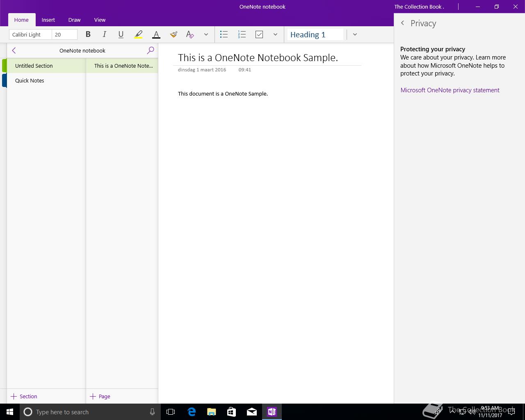Open Microsoft OneNote privacy statement link
This screenshot has width=525, height=420.
(450, 90)
